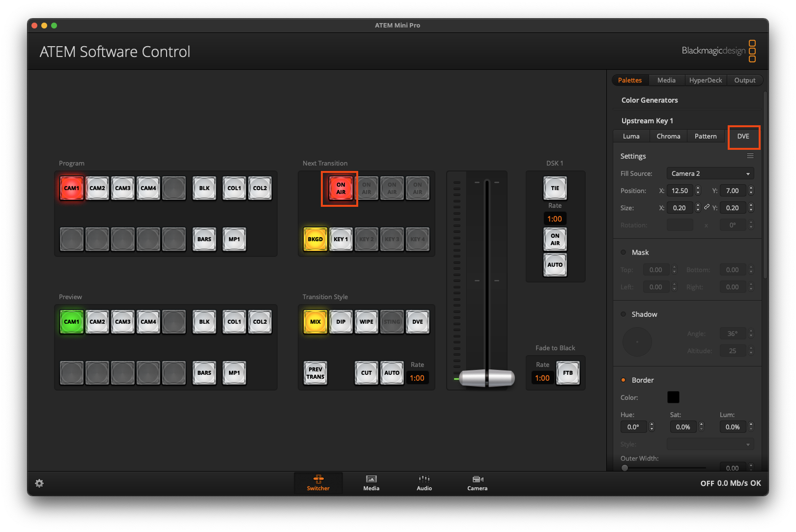Screen dimensions: 796x532
Task: Select MP1 on the Preview bus
Action: [234, 373]
